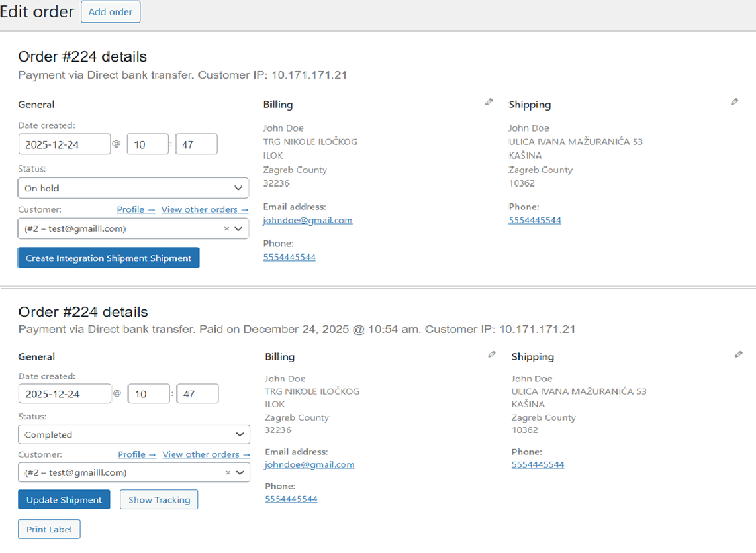
Task: Edit the Shipping address of the Completed order
Action: pos(738,354)
